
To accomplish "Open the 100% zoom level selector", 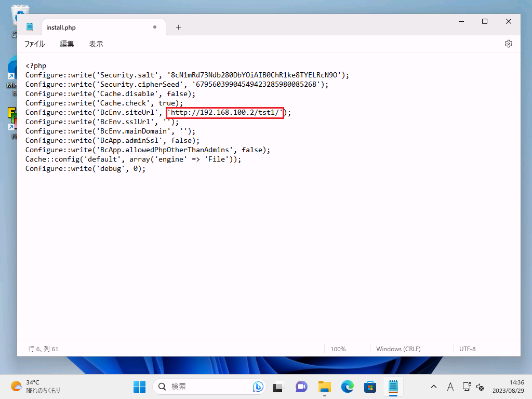I will (x=338, y=349).
